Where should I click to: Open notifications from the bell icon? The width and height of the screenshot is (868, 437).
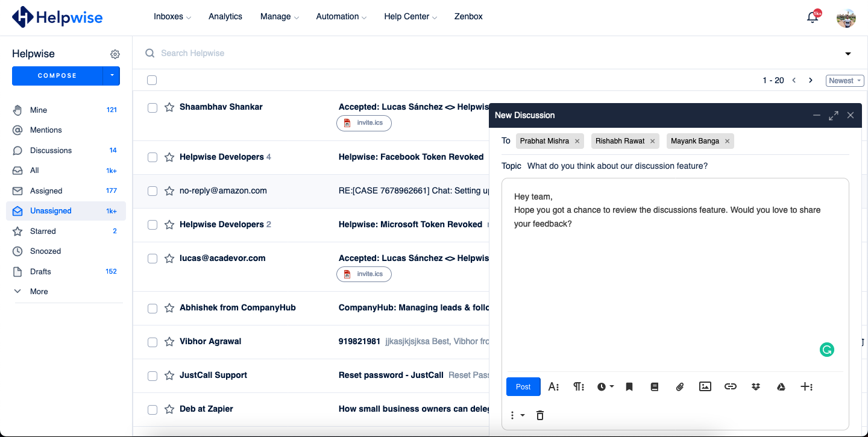812,17
